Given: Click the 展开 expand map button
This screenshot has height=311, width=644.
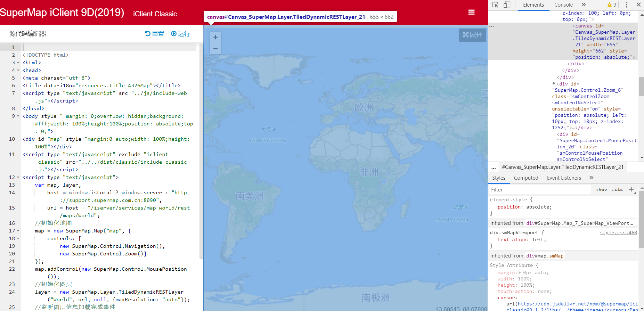Looking at the screenshot, I should point(472,35).
